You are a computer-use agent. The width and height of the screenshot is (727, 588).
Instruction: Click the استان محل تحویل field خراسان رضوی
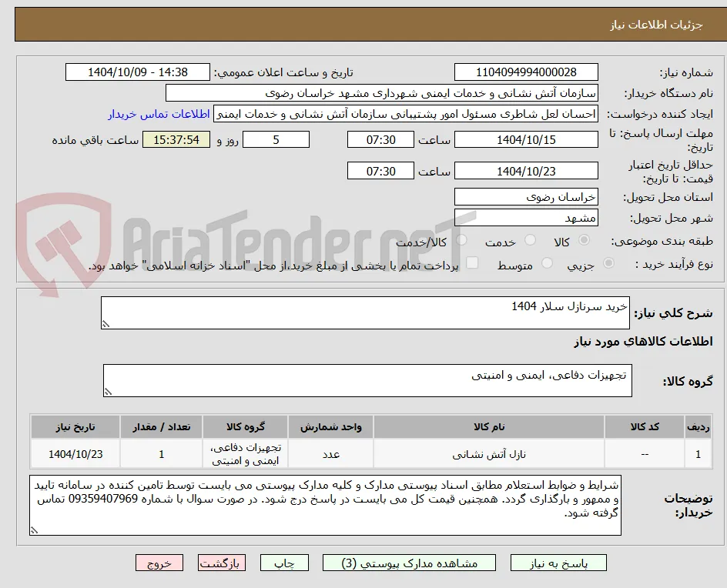click(526, 197)
